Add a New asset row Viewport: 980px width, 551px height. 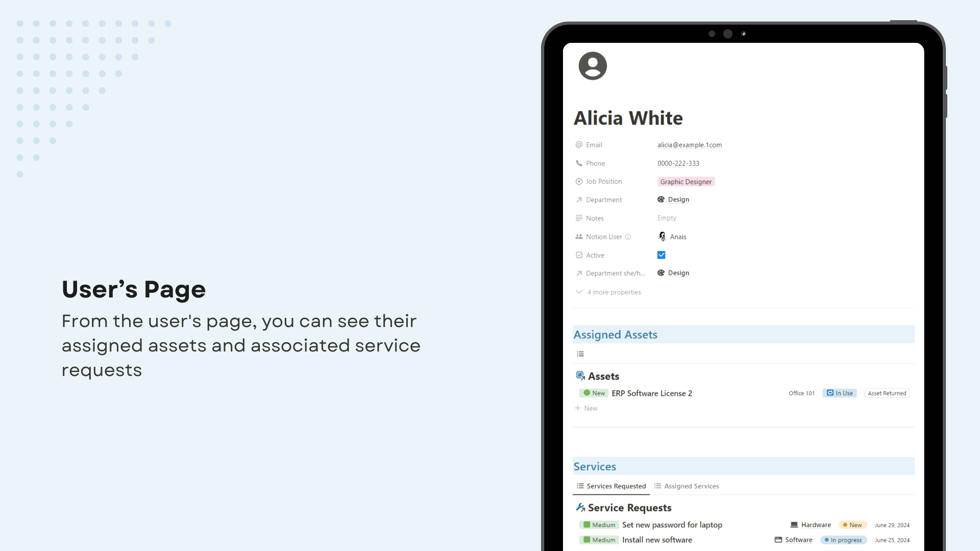point(586,408)
